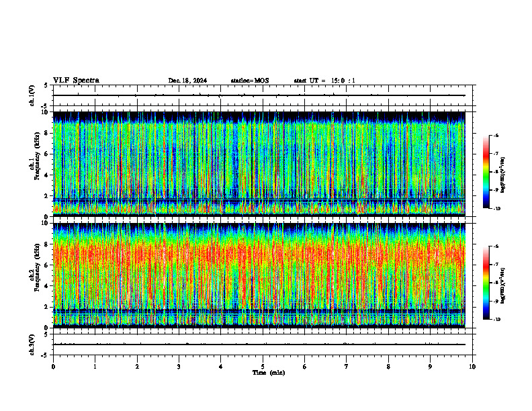Click ch.2 color bar value "-10"
The width and height of the screenshot is (532, 411).
[x=497, y=320]
